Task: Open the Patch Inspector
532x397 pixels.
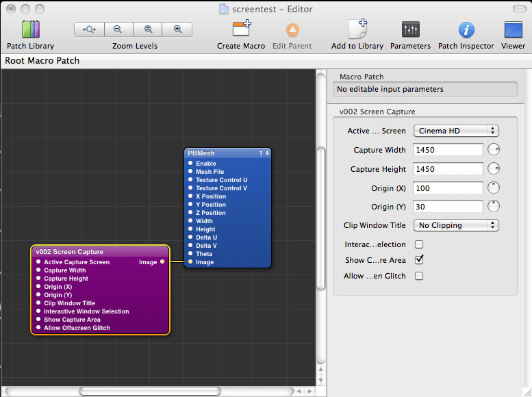Action: click(x=466, y=30)
